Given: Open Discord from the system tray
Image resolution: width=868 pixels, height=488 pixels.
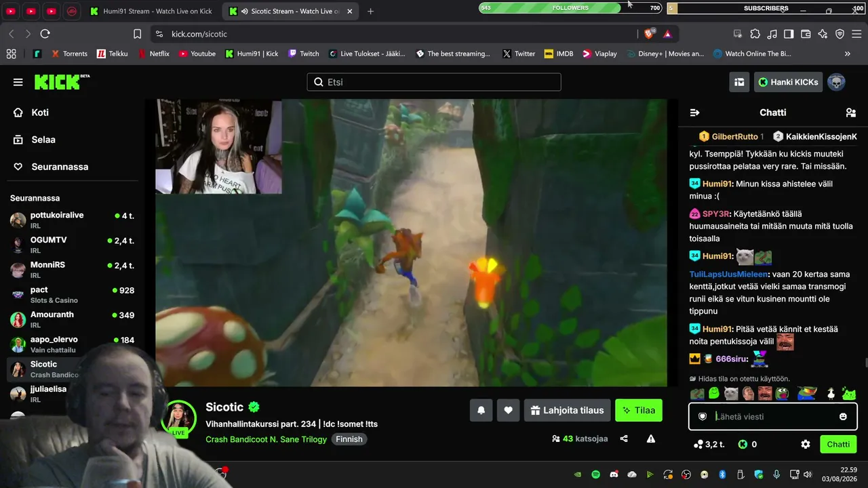Looking at the screenshot, I should point(614,474).
